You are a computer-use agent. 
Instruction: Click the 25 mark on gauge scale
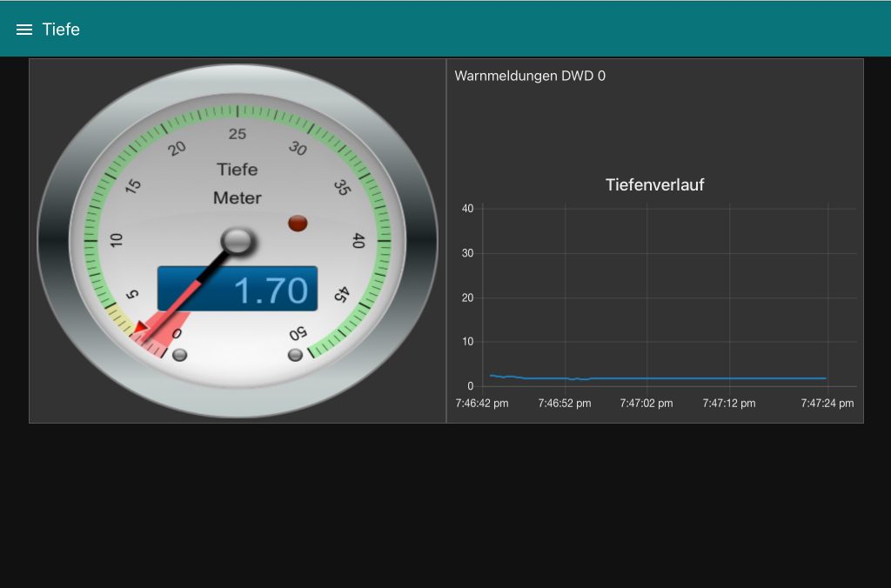(237, 134)
